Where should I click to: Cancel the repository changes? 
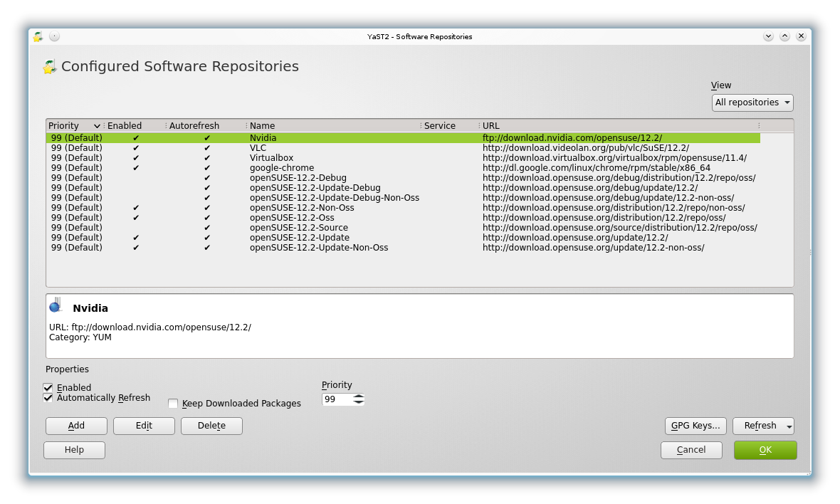point(691,450)
